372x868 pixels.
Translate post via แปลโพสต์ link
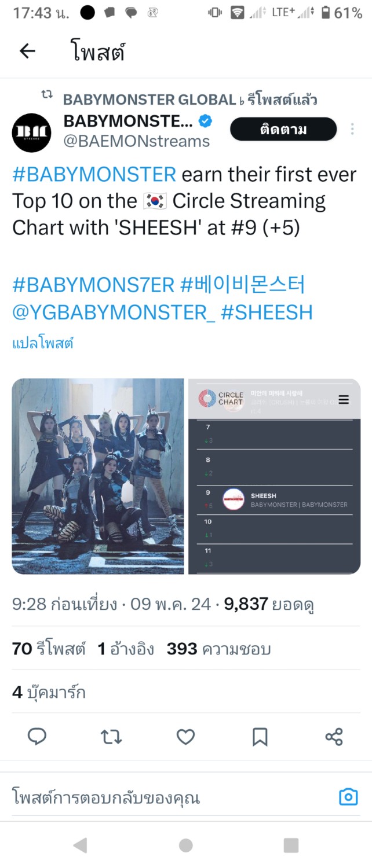click(43, 343)
